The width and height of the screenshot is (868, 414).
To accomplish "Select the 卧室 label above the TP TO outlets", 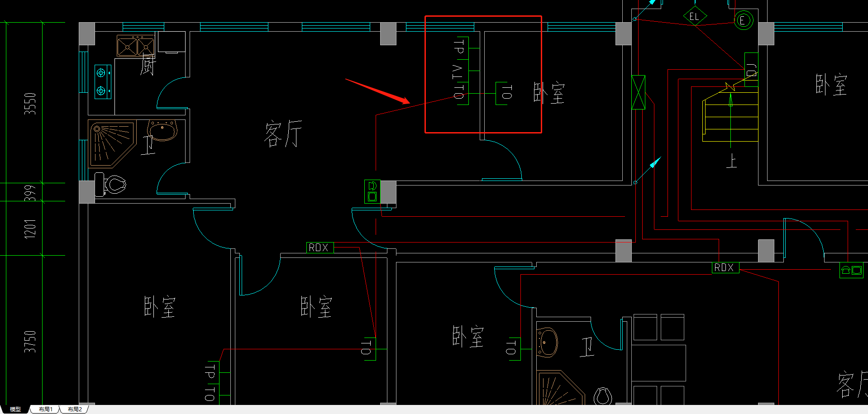I will click(x=160, y=307).
